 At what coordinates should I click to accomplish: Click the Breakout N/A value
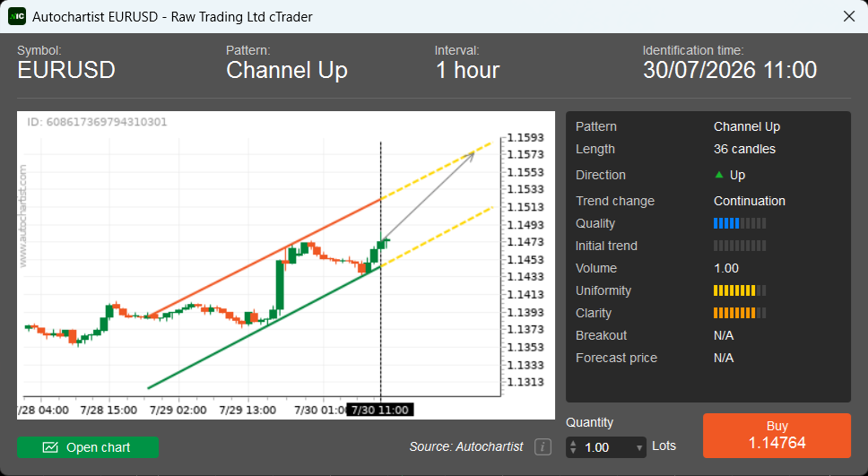point(724,335)
